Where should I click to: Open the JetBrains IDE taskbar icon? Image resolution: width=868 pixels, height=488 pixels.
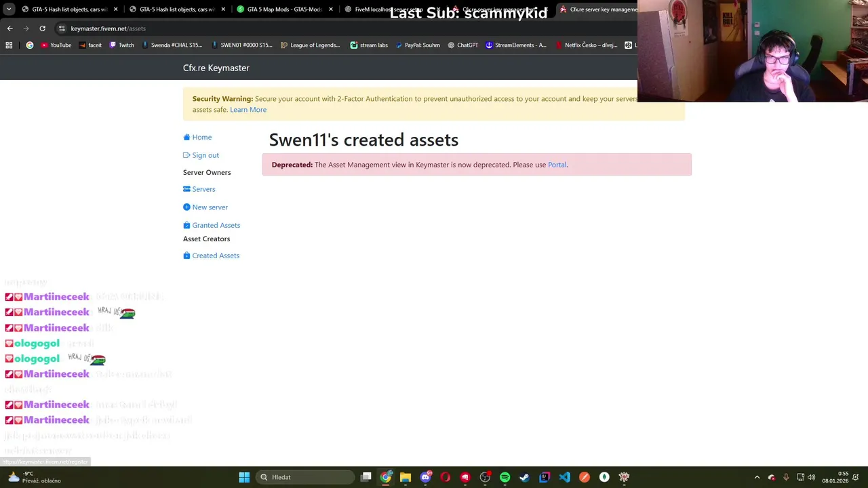coord(545,477)
